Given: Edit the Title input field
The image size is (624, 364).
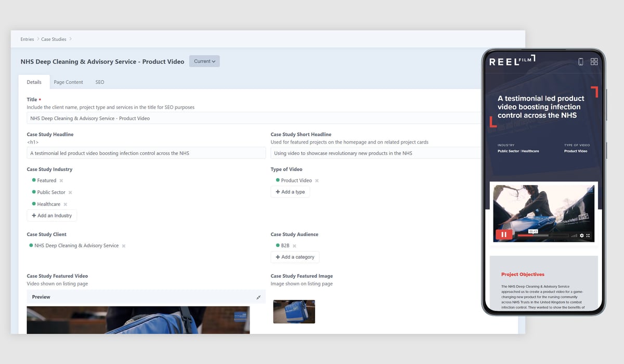Looking at the screenshot, I should click(x=254, y=118).
